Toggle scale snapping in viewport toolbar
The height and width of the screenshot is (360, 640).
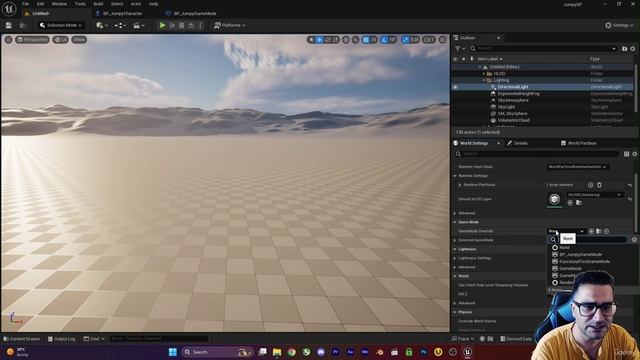pos(405,40)
